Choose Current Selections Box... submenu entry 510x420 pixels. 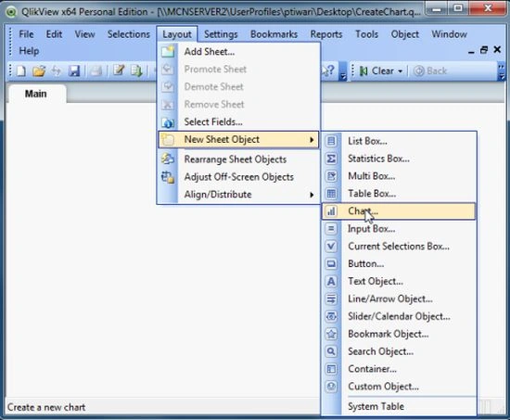tap(399, 247)
